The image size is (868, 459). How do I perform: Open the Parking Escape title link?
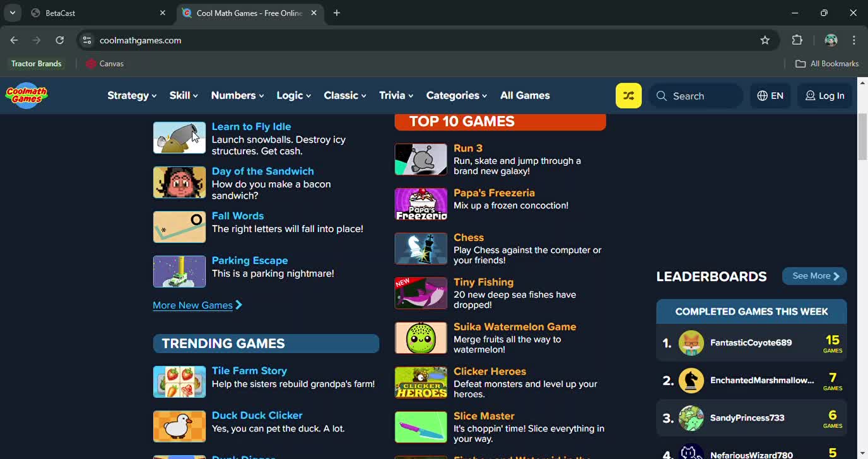(x=250, y=260)
